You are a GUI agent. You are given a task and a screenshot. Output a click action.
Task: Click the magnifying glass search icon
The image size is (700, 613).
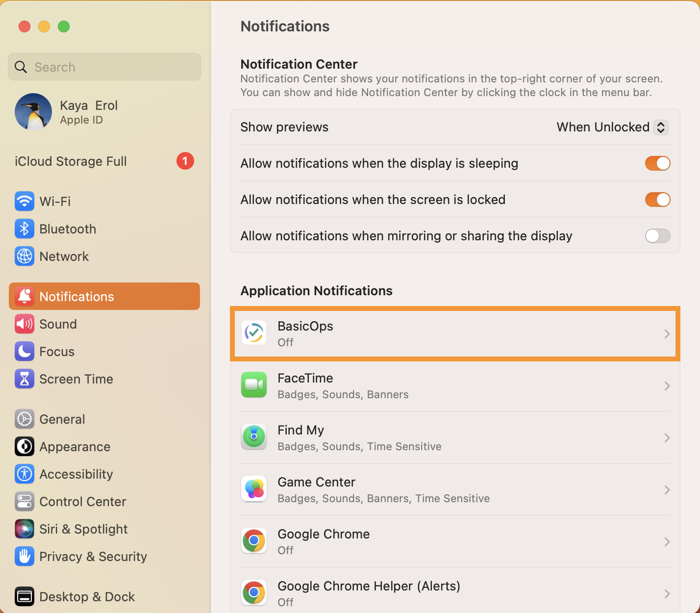click(21, 67)
